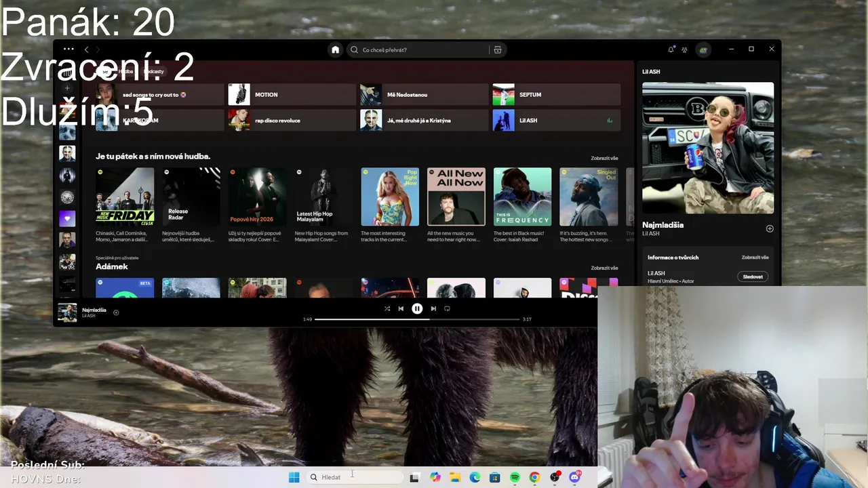868x488 pixels.
Task: Open the Browse icon in the search bar
Action: click(498, 49)
